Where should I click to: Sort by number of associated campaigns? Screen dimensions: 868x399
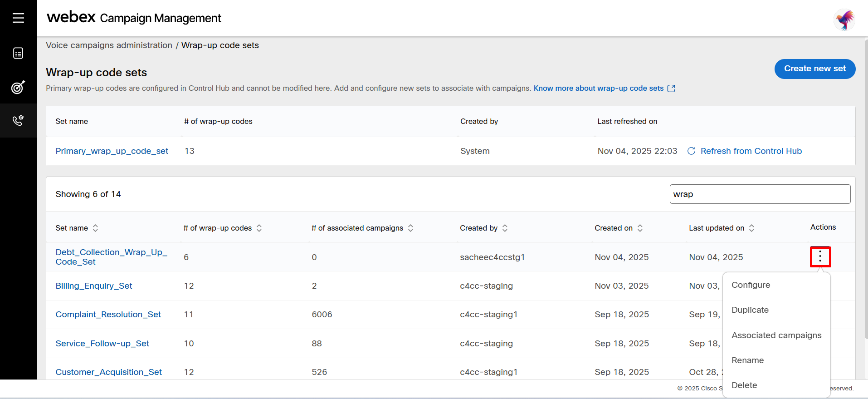(x=410, y=228)
